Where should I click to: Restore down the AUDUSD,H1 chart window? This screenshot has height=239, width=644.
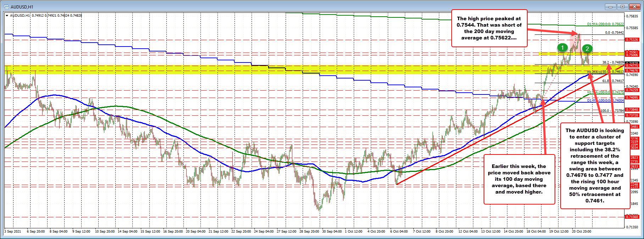[622, 7]
